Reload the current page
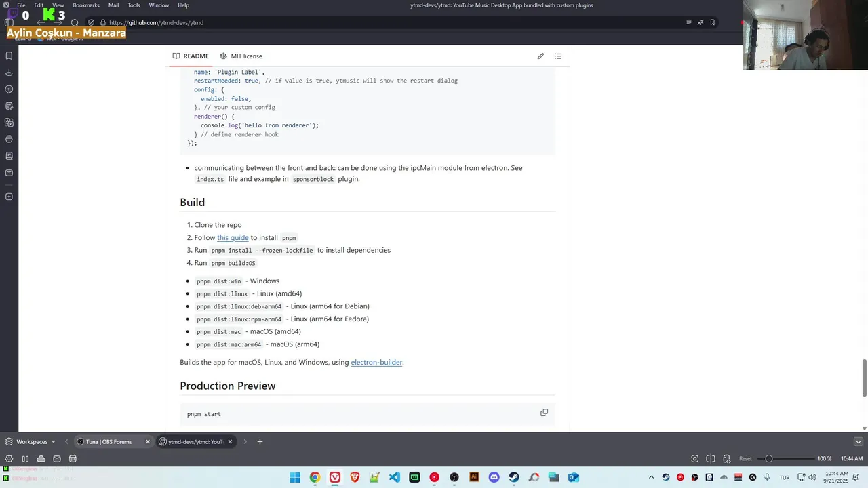The image size is (868, 488). click(75, 22)
